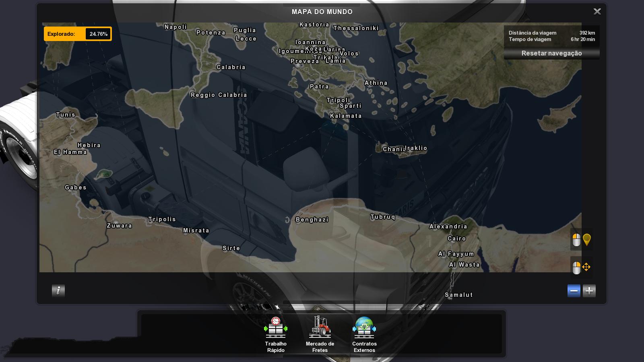The width and height of the screenshot is (644, 362).
Task: Close the Mapa do Mundo window
Action: 597,12
